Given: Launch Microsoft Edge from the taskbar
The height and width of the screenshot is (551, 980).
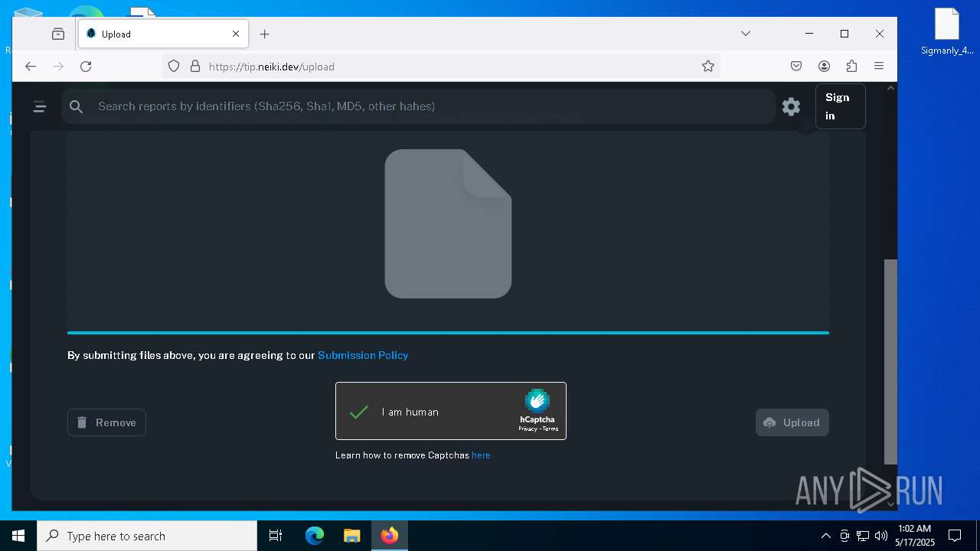Looking at the screenshot, I should pos(315,536).
